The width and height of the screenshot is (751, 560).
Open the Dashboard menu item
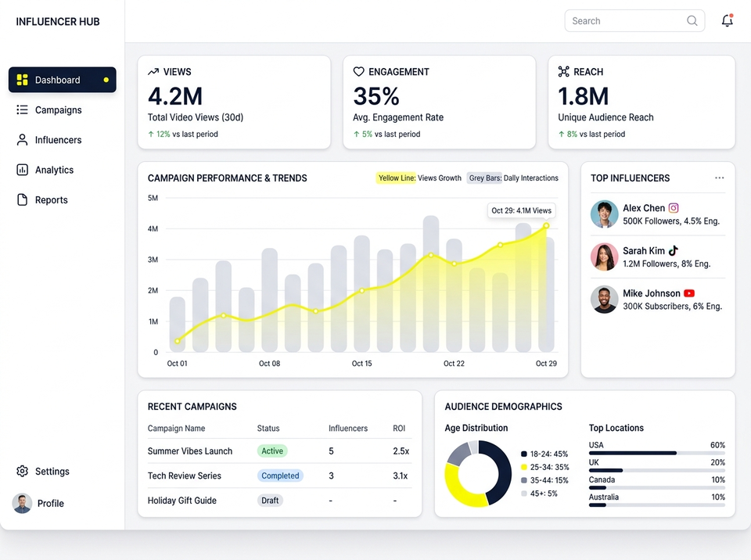tap(63, 80)
